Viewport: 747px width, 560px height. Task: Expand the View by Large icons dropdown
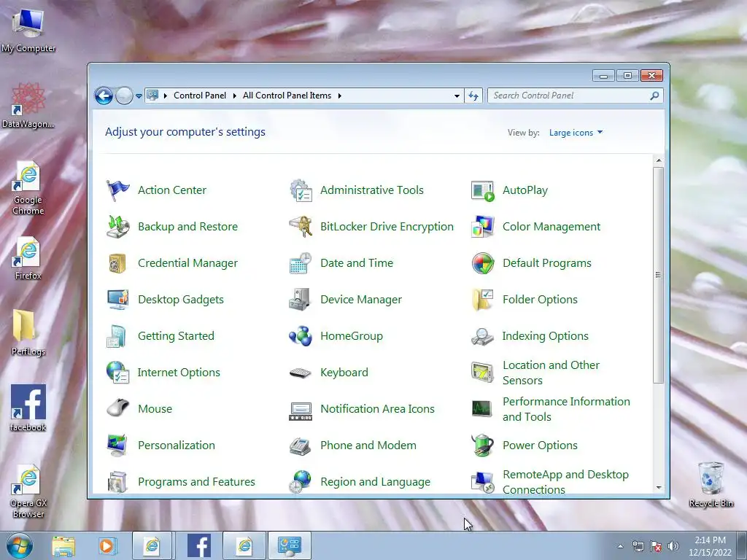576,133
